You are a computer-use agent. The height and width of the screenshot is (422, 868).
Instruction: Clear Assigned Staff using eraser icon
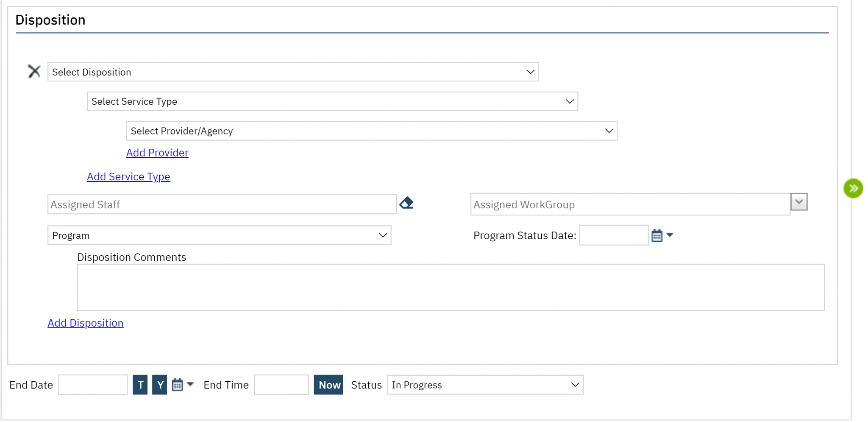(x=406, y=203)
